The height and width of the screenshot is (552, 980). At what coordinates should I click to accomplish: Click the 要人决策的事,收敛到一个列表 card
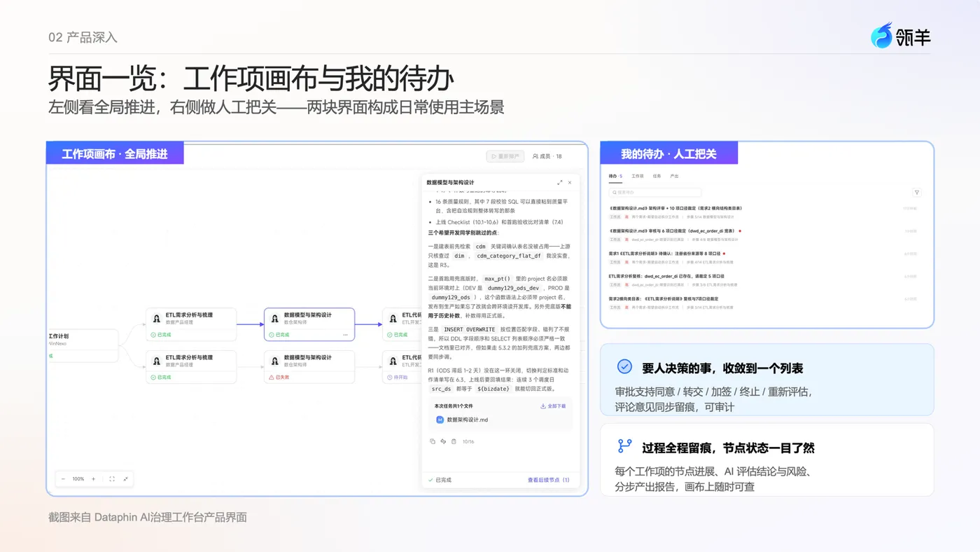point(767,380)
